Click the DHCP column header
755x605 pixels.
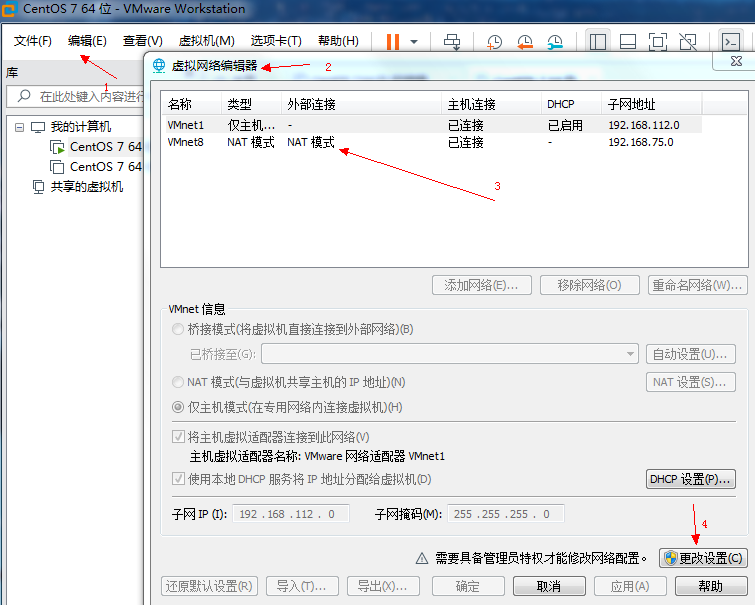point(572,104)
